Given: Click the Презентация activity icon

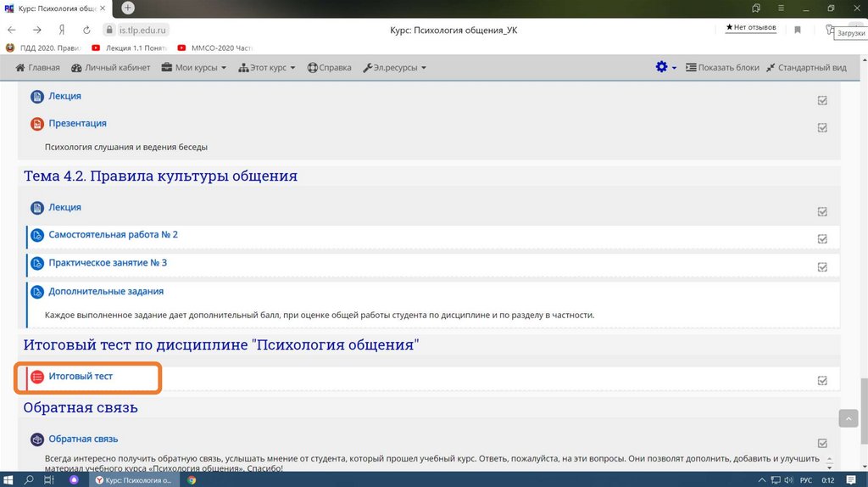Looking at the screenshot, I should tap(37, 124).
